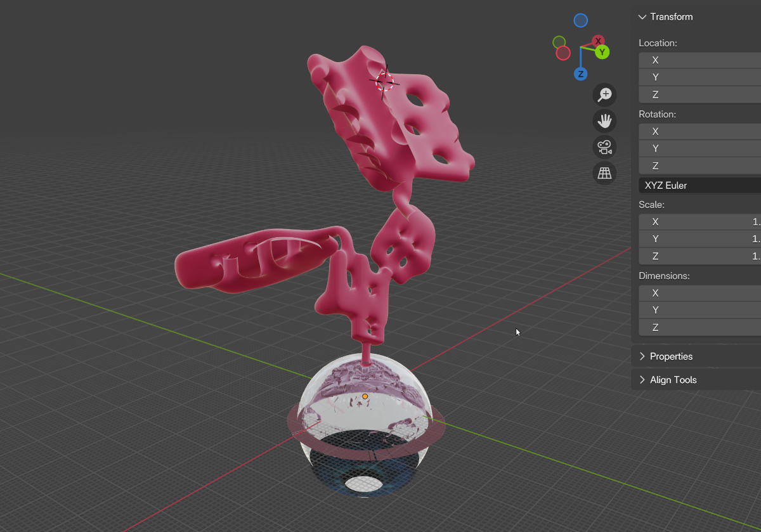Click the Scale X field
The height and width of the screenshot is (532, 761).
coord(699,222)
